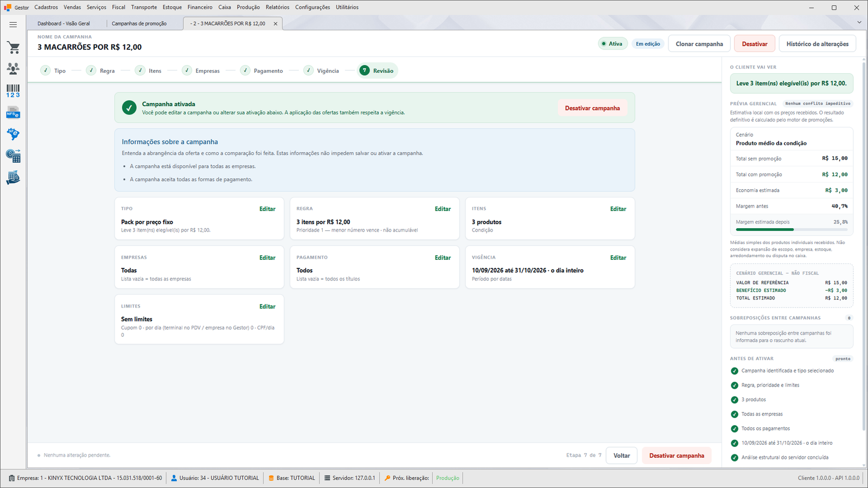Open the financial calculator globe icon
This screenshot has height=488, width=868.
coord(13,156)
